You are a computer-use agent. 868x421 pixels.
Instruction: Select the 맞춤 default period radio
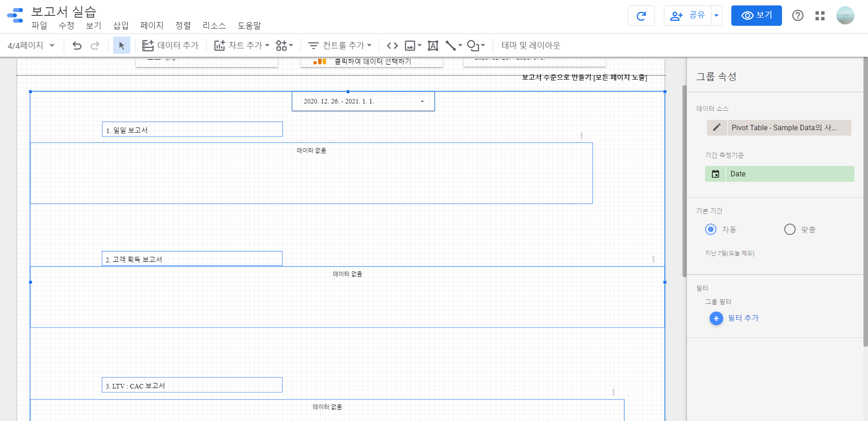tap(790, 229)
